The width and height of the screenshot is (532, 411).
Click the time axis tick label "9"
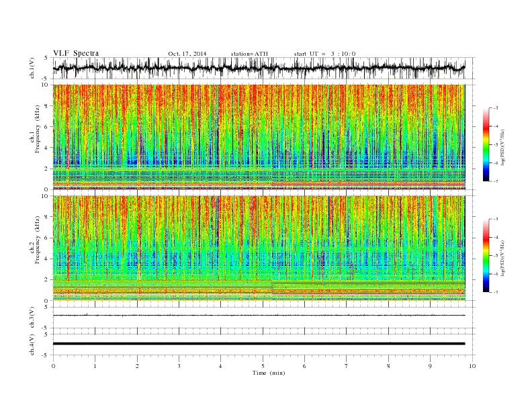(x=430, y=366)
